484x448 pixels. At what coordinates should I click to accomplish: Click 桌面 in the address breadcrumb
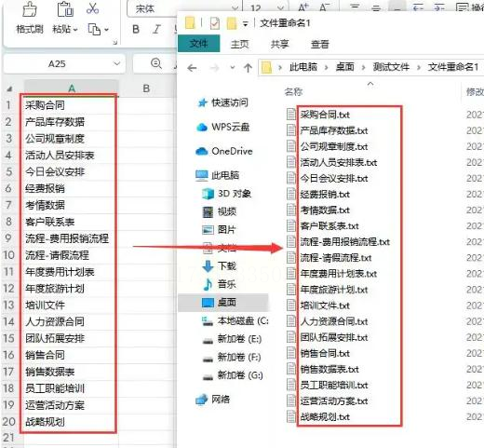(344, 67)
